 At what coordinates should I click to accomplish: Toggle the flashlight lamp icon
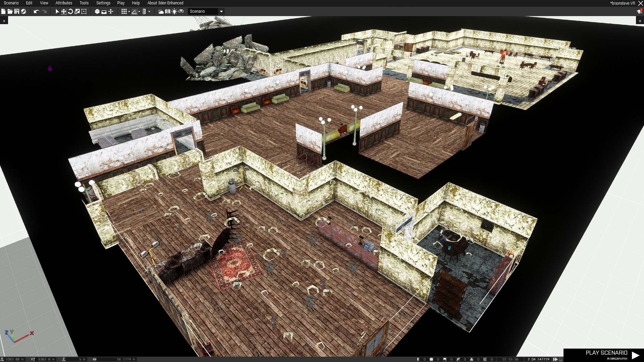174,11
